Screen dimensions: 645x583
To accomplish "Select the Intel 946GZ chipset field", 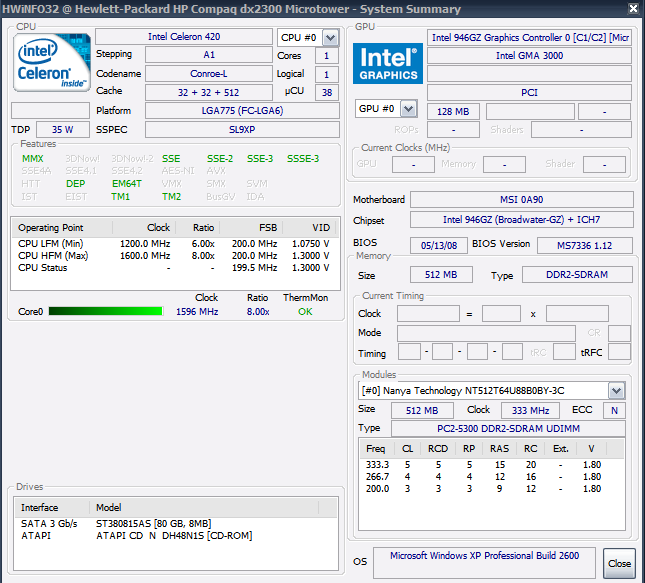I will (521, 220).
